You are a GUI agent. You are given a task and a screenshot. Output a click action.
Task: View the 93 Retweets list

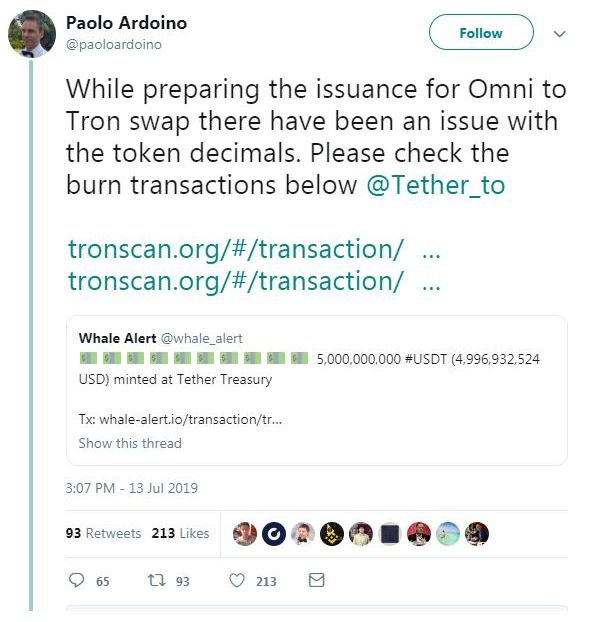[x=104, y=533]
